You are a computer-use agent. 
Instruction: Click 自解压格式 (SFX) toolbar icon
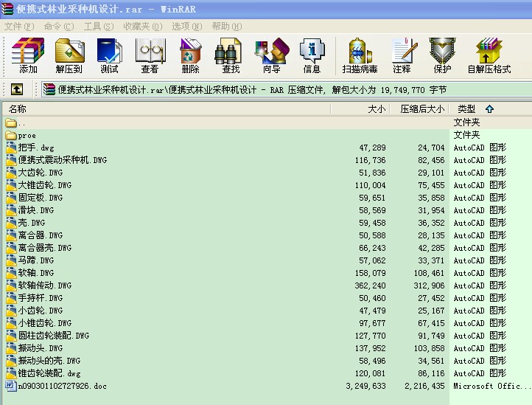489,55
